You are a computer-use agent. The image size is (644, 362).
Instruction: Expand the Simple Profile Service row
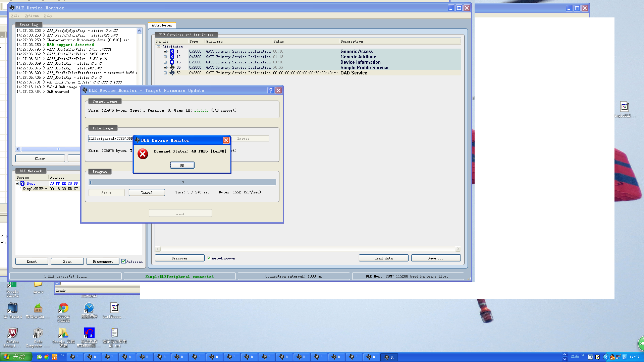[x=165, y=67]
